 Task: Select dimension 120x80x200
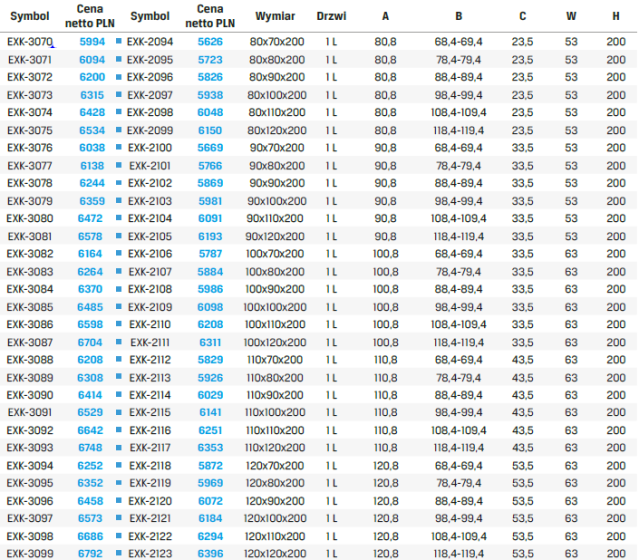pyautogui.click(x=275, y=483)
